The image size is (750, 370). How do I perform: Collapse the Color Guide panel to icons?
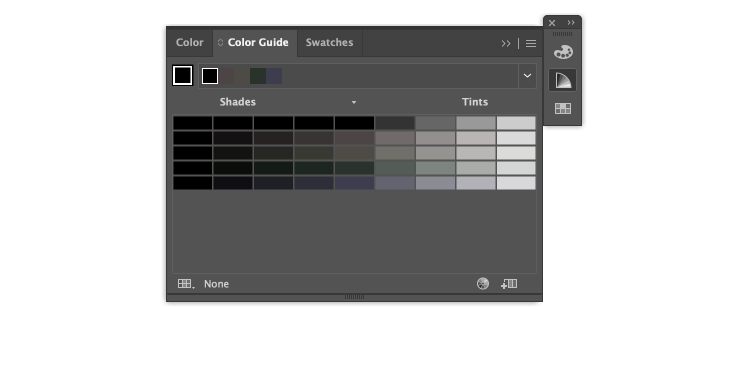click(506, 44)
